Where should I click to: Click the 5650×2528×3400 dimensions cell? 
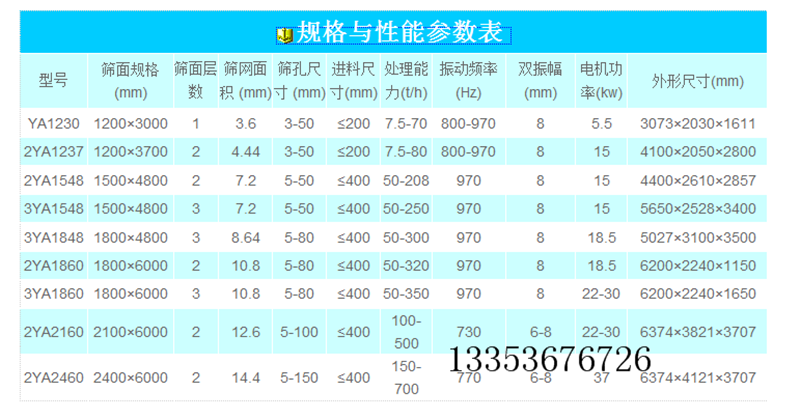click(697, 210)
